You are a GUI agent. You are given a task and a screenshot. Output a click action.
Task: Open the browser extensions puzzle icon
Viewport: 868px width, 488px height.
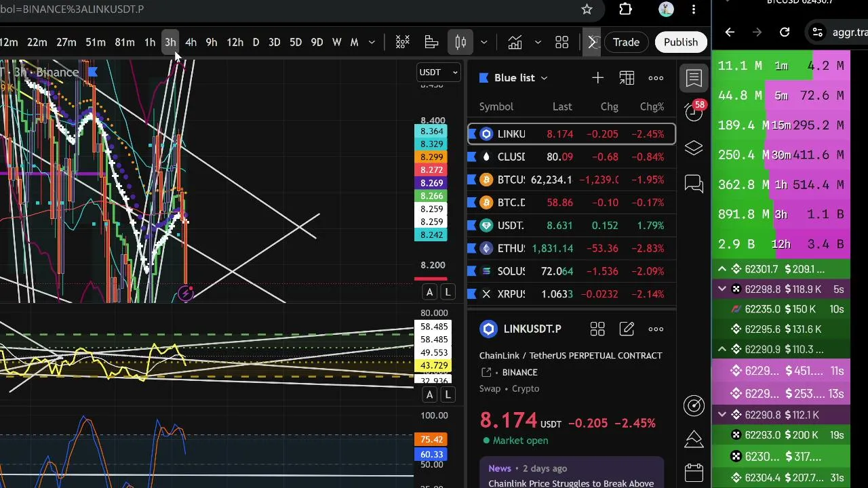pyautogui.click(x=625, y=9)
